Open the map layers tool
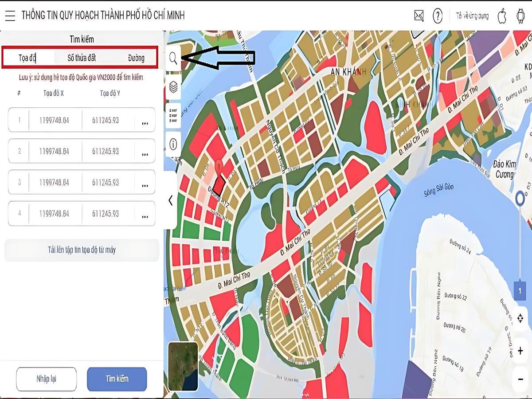The width and height of the screenshot is (532, 399). coord(173,87)
